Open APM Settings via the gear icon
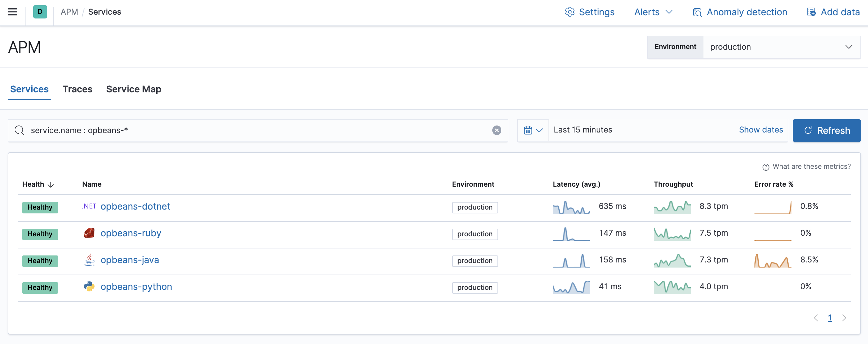 pos(570,12)
